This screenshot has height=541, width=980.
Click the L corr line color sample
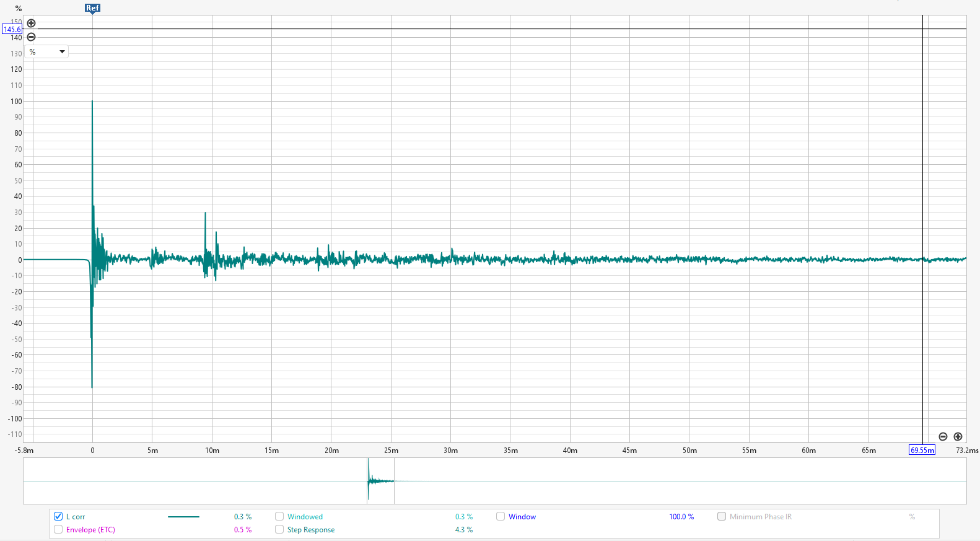pos(183,517)
